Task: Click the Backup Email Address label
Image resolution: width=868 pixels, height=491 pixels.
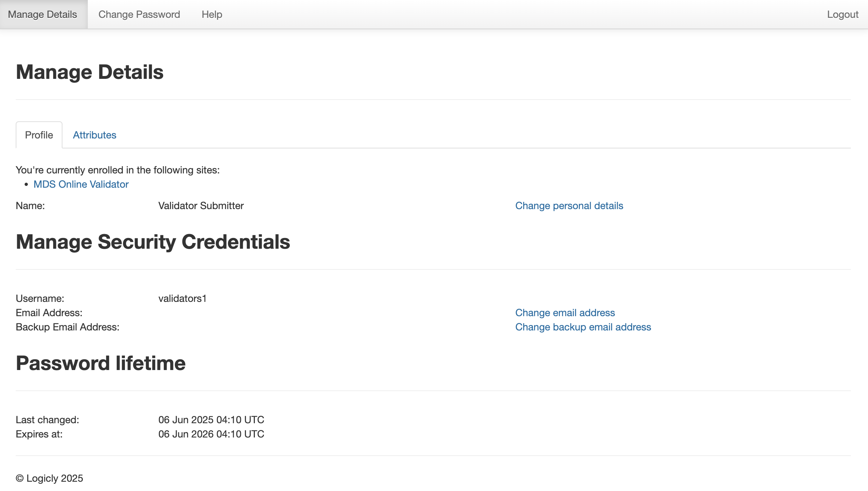Action: tap(67, 327)
